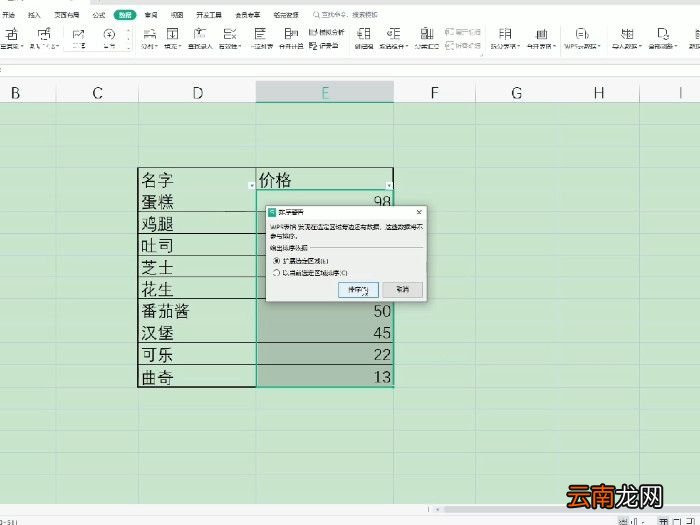Screen dimensions: 700x525
Task: Close the sort warning dialog
Action: pyautogui.click(x=419, y=212)
